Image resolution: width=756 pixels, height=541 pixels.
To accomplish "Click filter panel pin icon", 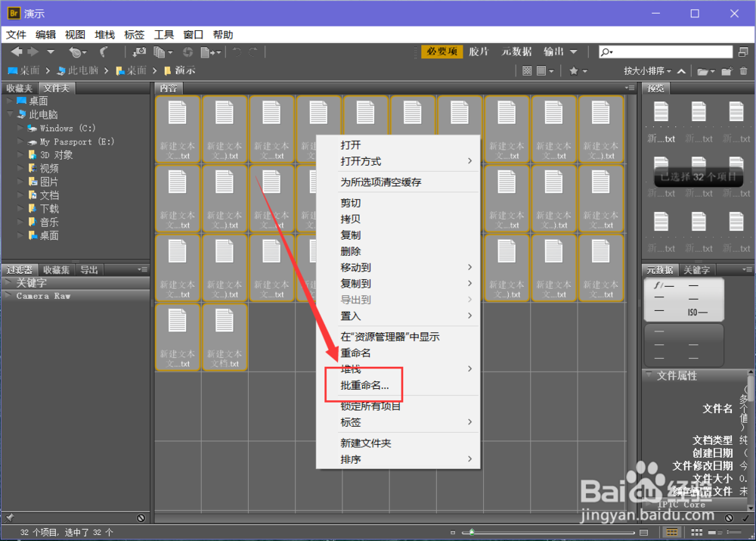I will coord(9,518).
